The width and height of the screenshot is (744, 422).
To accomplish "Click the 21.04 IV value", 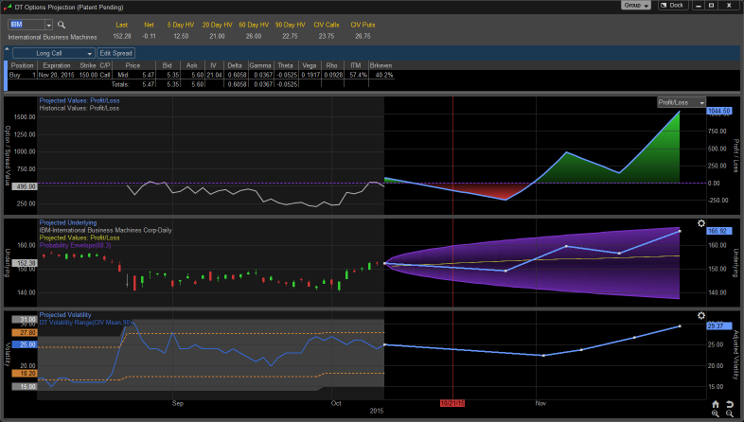I will [x=214, y=75].
